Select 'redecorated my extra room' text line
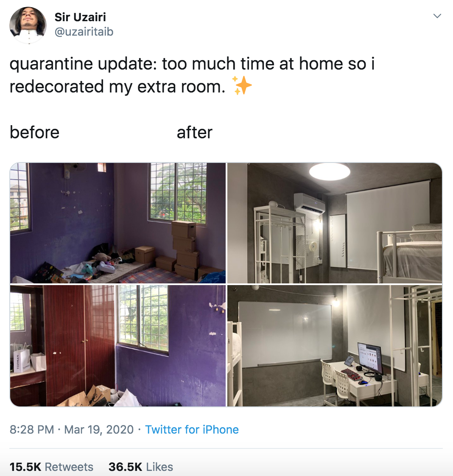 click(117, 87)
